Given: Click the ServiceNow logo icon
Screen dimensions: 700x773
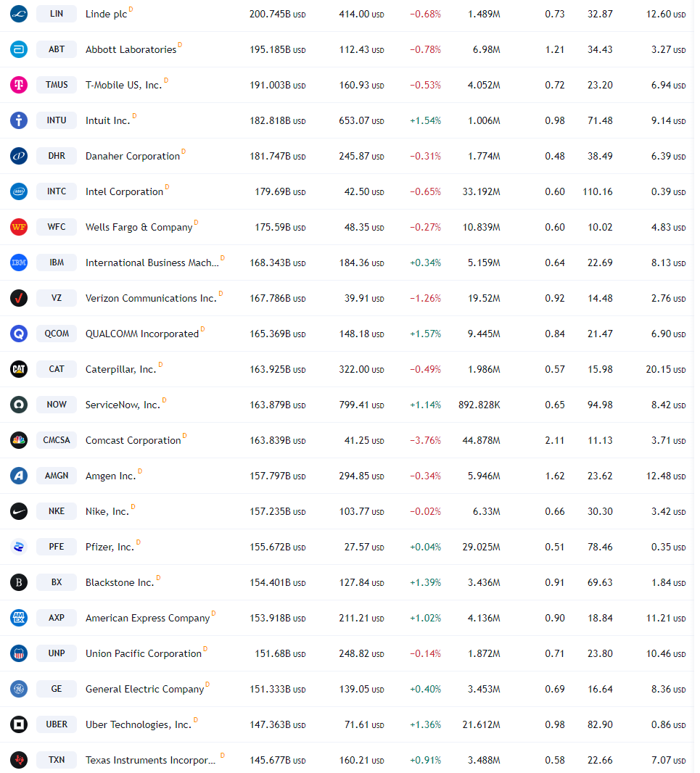Looking at the screenshot, I should [19, 405].
